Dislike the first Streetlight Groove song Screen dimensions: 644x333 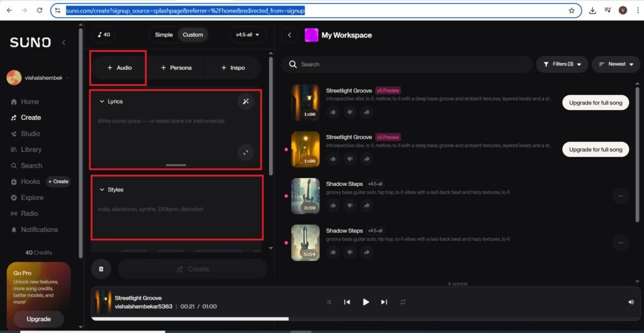(x=350, y=112)
